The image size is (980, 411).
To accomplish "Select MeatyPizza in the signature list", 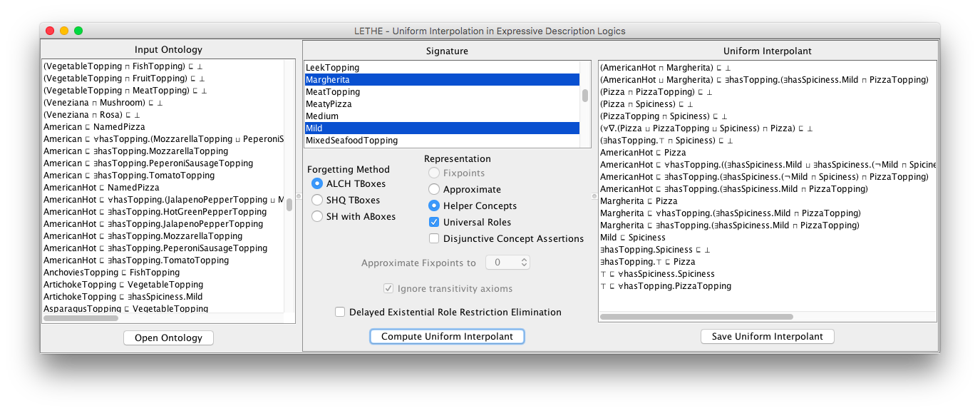I will tap(442, 104).
